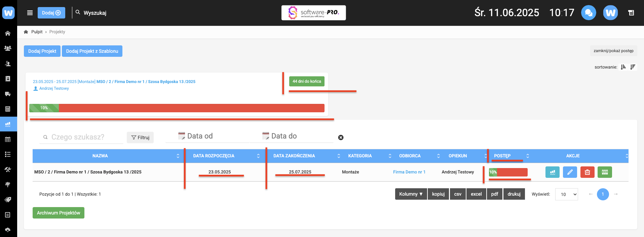This screenshot has height=237, width=644.
Task: Click the delivery truck icon in sidebar
Action: [x=8, y=94]
